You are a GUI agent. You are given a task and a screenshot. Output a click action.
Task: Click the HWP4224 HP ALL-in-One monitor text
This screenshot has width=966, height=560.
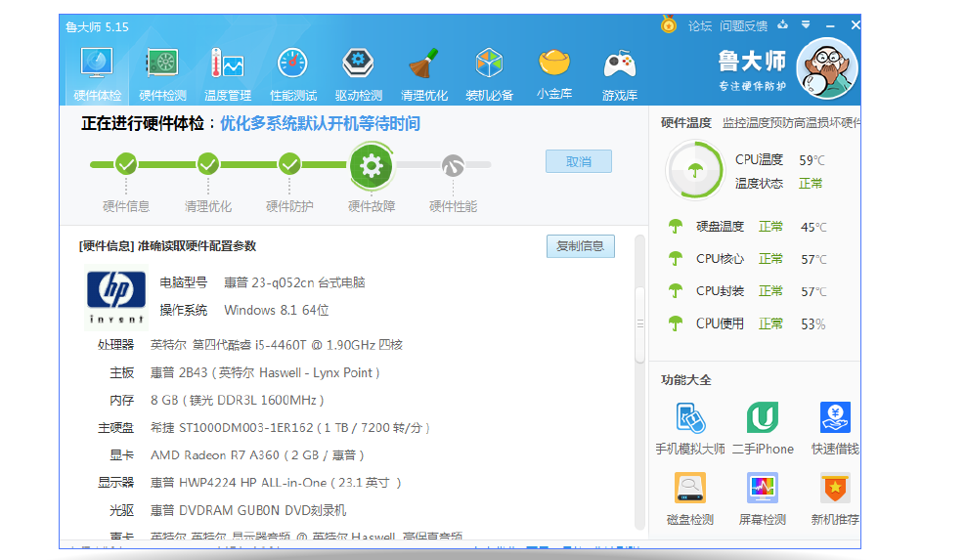[276, 483]
